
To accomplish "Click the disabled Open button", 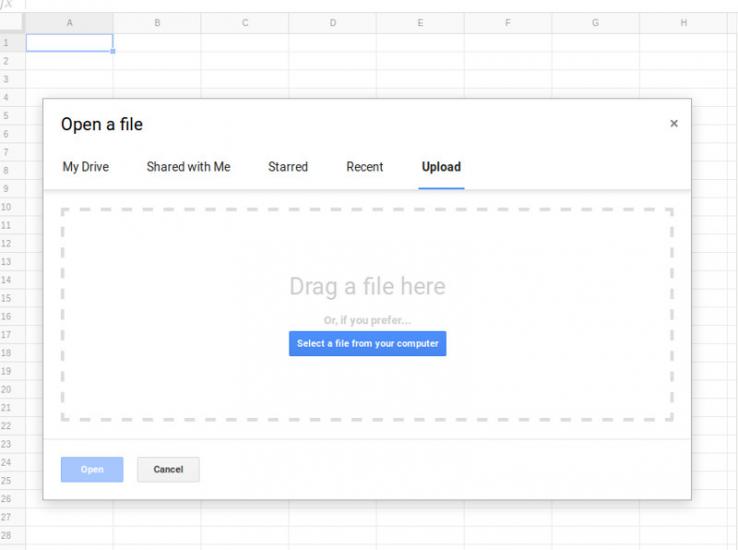I will 92,470.
